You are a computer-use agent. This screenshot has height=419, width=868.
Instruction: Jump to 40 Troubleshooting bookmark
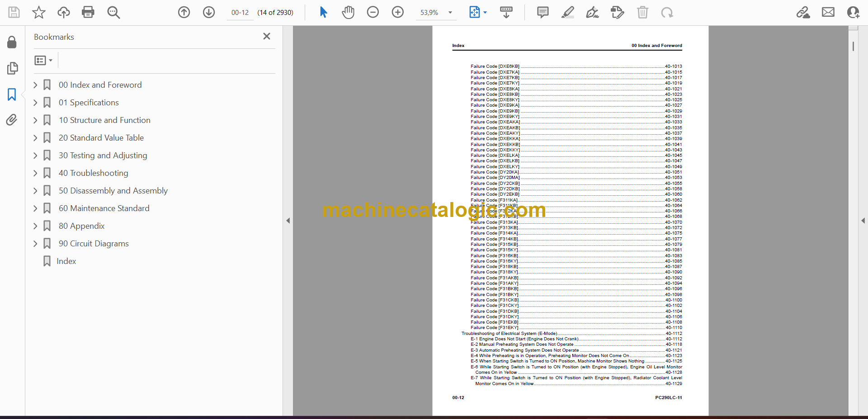(x=94, y=173)
